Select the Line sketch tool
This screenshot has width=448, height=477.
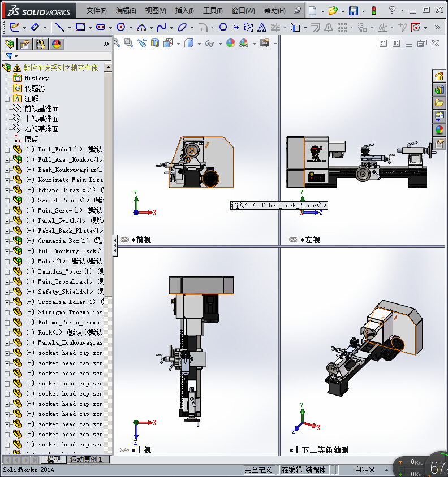pos(59,27)
